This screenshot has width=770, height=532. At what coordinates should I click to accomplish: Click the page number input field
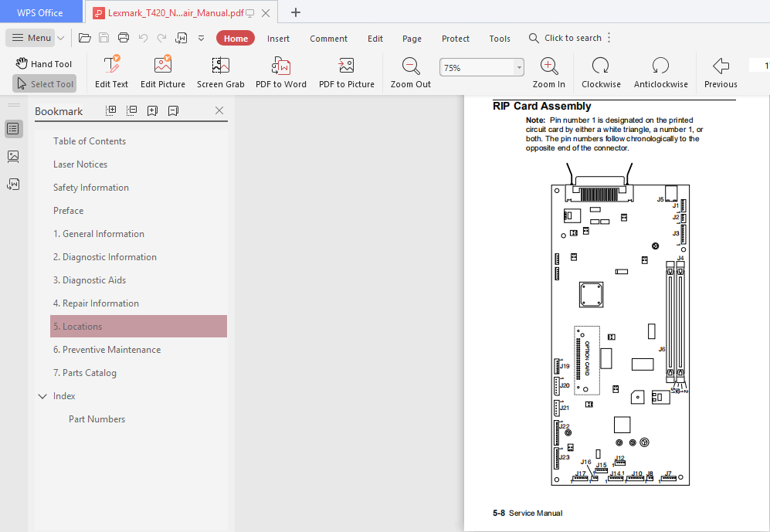[759, 65]
